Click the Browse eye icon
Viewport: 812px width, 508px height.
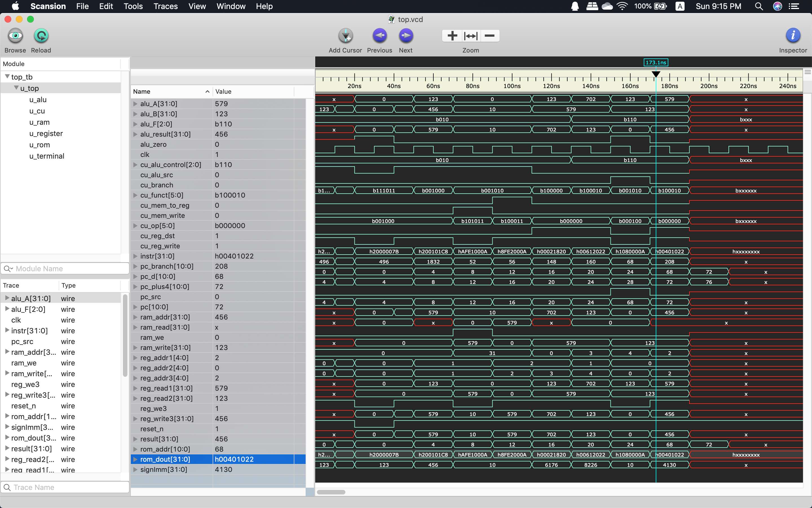[x=16, y=36]
